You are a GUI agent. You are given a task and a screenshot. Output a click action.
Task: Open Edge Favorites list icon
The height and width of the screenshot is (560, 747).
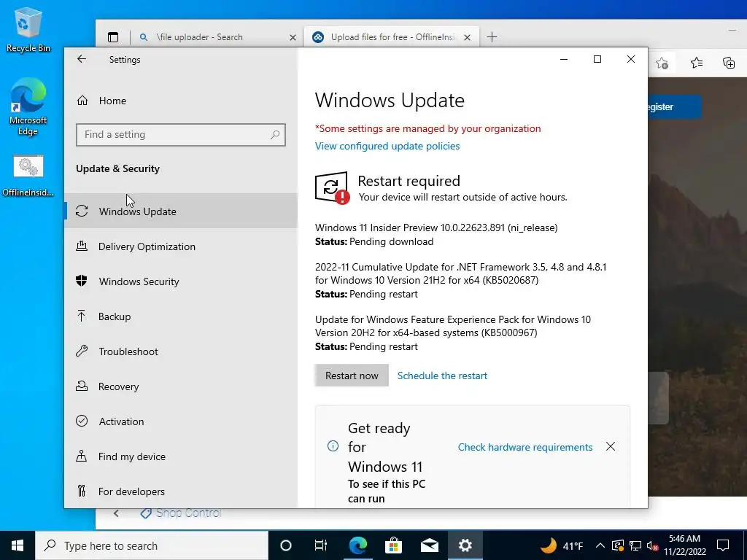coord(697,63)
